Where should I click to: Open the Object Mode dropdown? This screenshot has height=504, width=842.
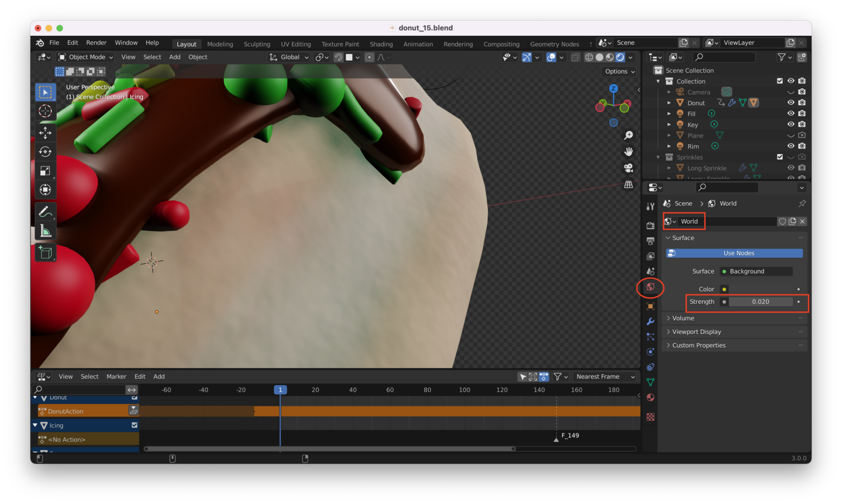(86, 57)
